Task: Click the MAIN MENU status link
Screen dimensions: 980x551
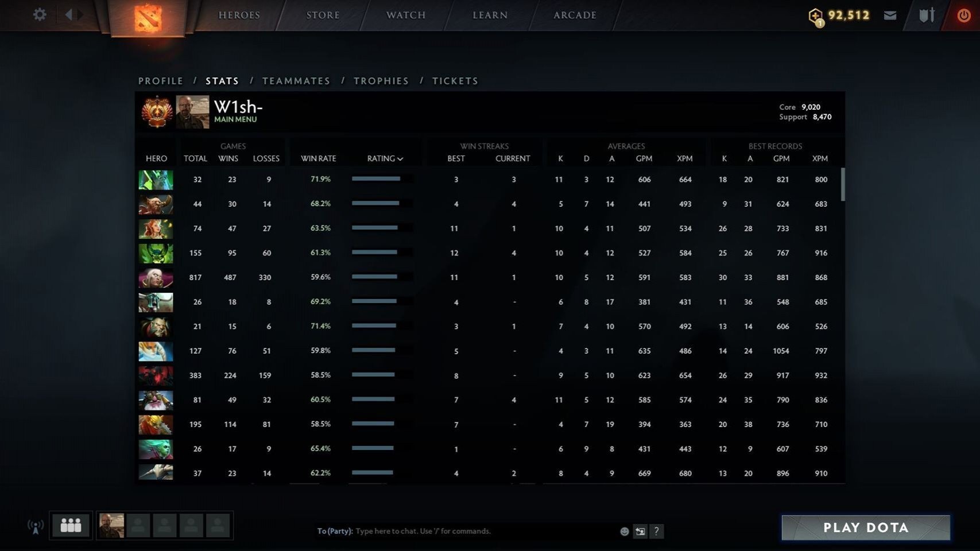Action: (x=235, y=119)
